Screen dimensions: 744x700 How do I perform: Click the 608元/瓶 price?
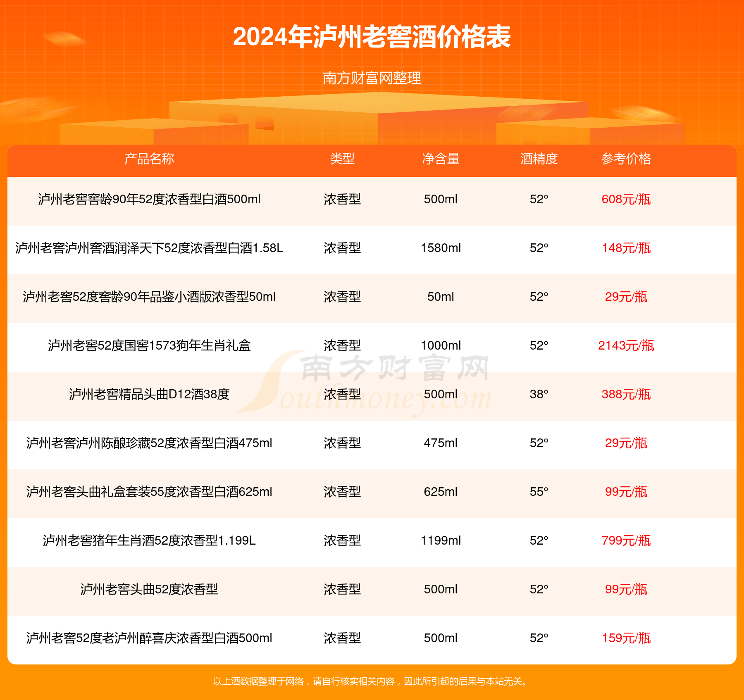(x=626, y=199)
